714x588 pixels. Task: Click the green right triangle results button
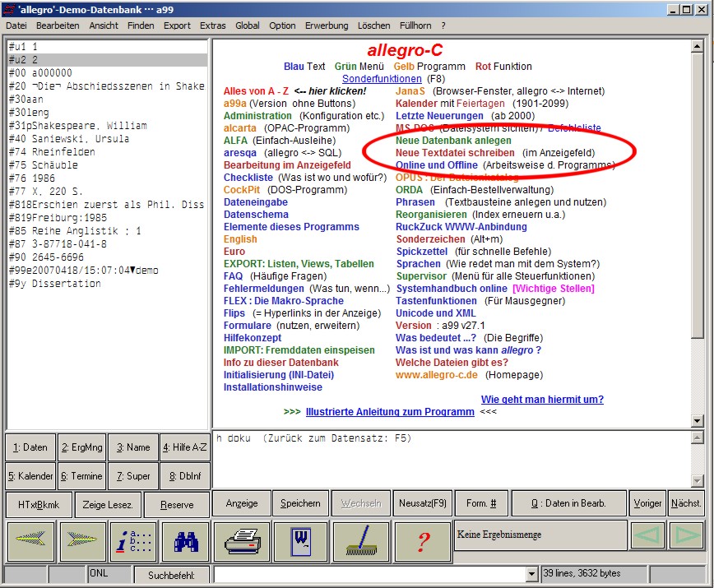[x=685, y=535]
